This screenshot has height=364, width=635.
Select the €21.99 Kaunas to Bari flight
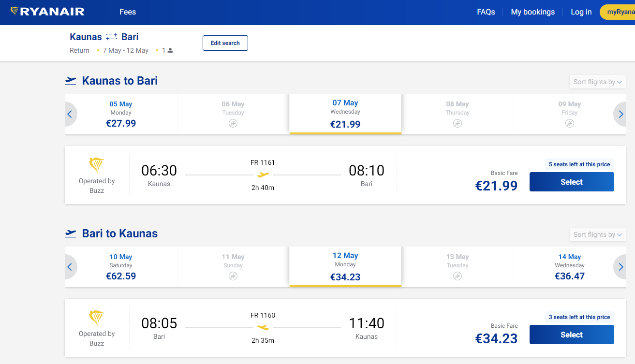pyautogui.click(x=572, y=182)
